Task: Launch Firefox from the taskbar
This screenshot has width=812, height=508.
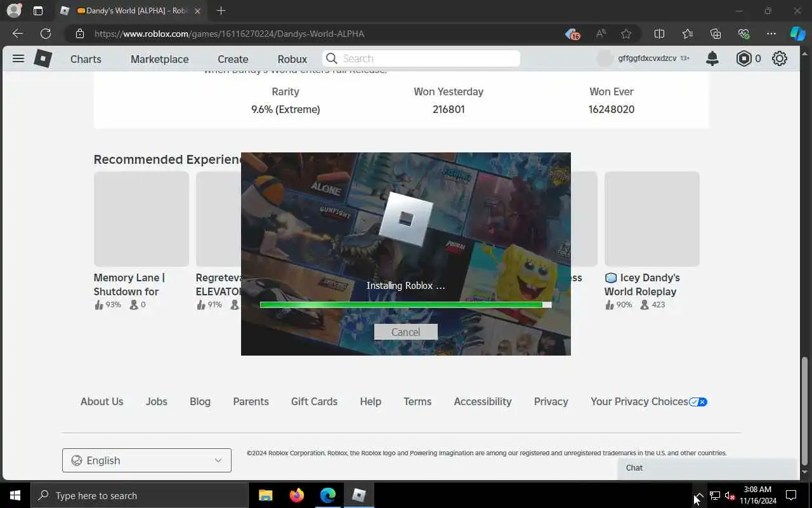Action: click(x=296, y=495)
